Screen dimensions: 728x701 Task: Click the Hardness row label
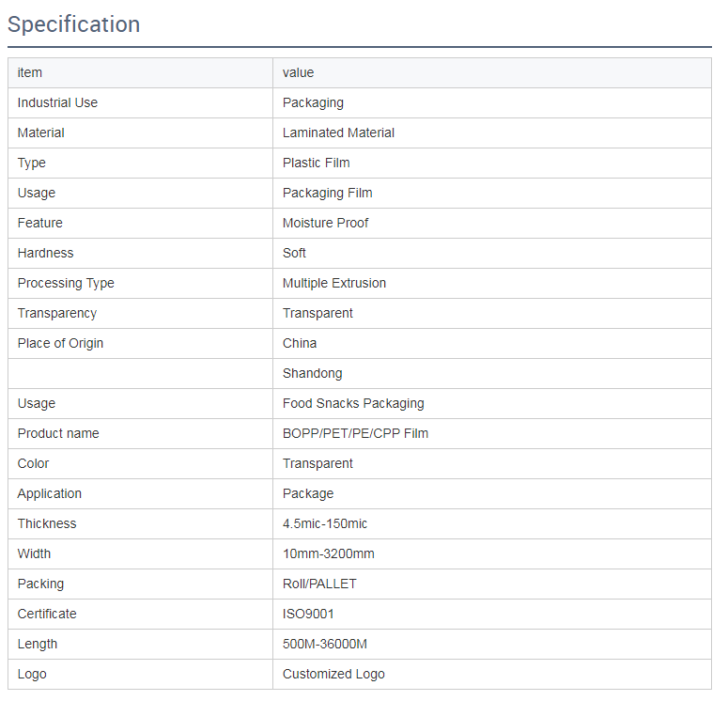coord(45,253)
